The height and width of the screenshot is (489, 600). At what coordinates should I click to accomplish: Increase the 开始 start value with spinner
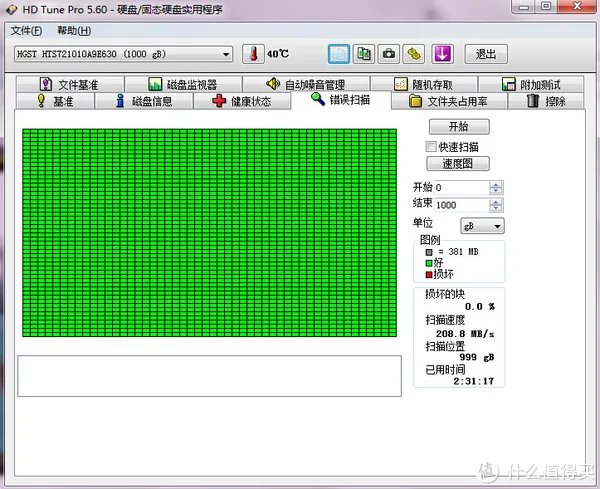click(497, 184)
